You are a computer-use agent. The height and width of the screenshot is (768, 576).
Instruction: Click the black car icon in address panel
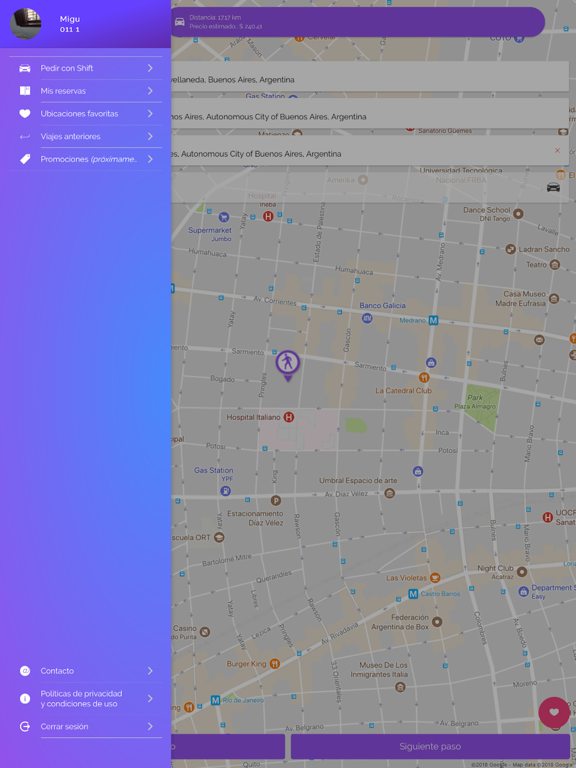(x=553, y=187)
